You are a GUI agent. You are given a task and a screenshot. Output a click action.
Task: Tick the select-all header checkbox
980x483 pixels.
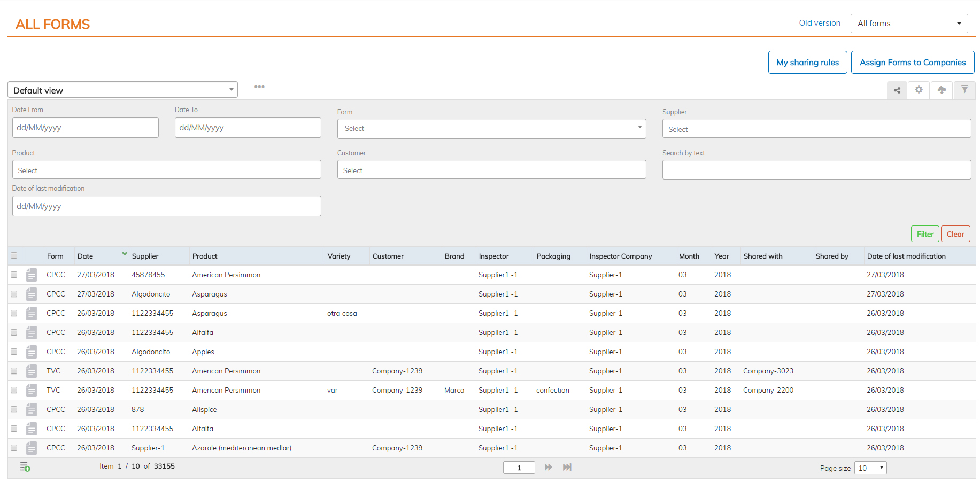coord(14,256)
